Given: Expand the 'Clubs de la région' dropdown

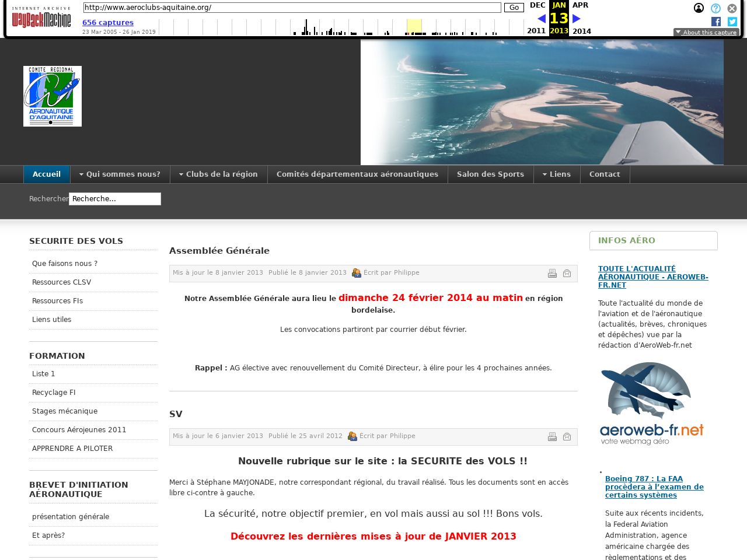Looking at the screenshot, I should (x=219, y=174).
